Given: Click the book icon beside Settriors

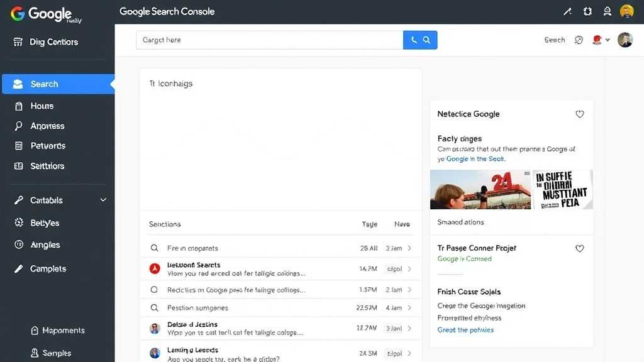Looking at the screenshot, I should coord(18,166).
